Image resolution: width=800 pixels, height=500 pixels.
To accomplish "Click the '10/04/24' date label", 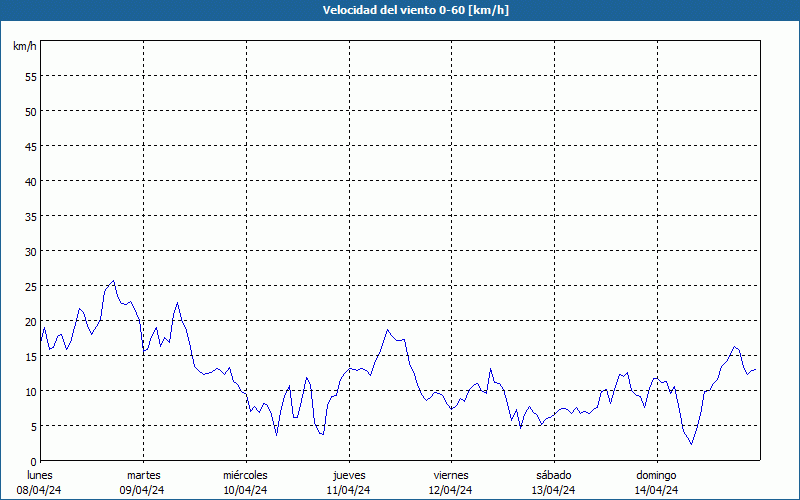I will [x=245, y=490].
